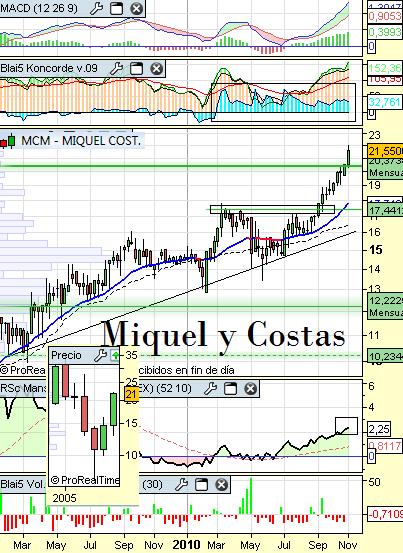Click the green arrow in Precio window

[x=115, y=355]
